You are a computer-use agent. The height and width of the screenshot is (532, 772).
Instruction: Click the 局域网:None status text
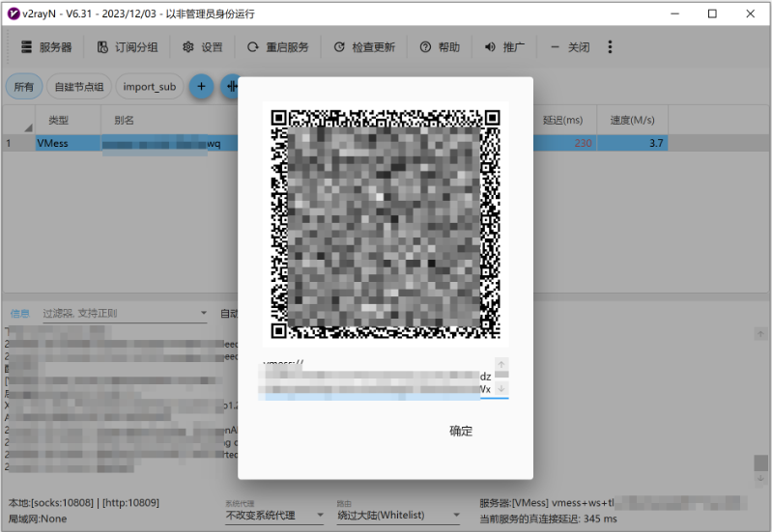(38, 518)
